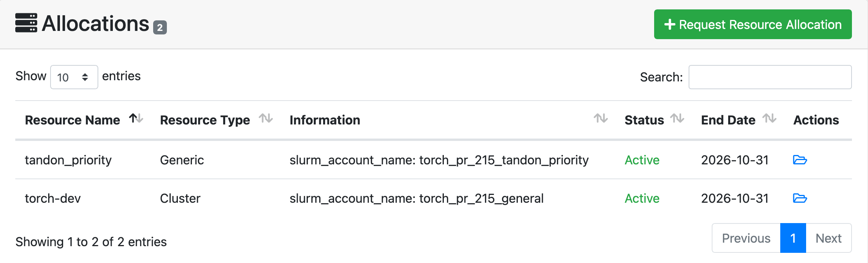868x263 pixels.
Task: Click the End Date column header
Action: [728, 120]
